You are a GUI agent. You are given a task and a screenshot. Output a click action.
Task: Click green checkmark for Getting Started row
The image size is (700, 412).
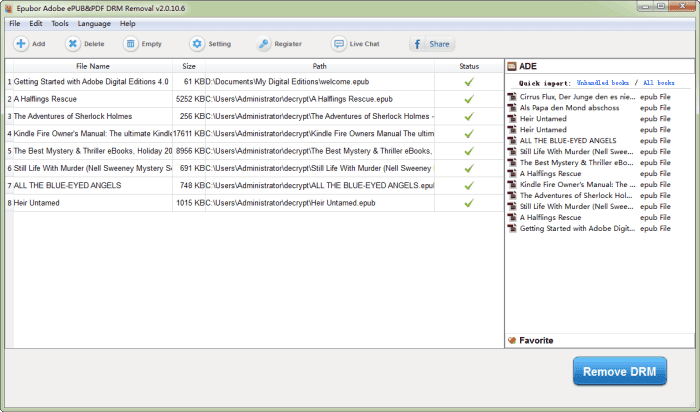click(469, 82)
